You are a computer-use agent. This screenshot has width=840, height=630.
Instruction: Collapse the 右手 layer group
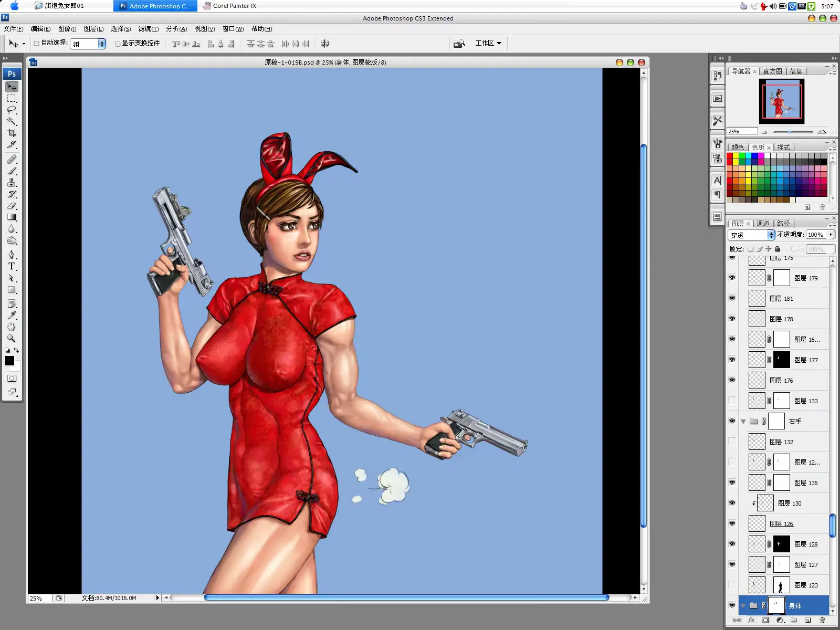tap(743, 421)
